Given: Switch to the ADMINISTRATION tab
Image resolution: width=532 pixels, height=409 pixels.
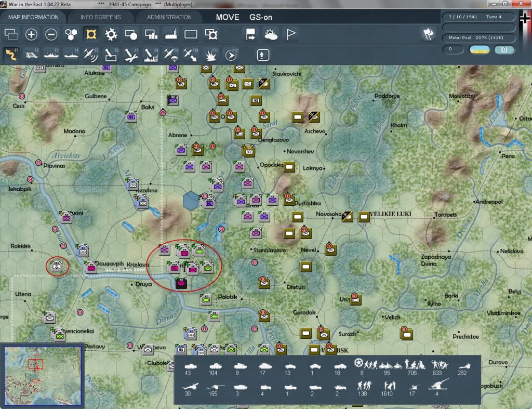Looking at the screenshot, I should pos(169,17).
